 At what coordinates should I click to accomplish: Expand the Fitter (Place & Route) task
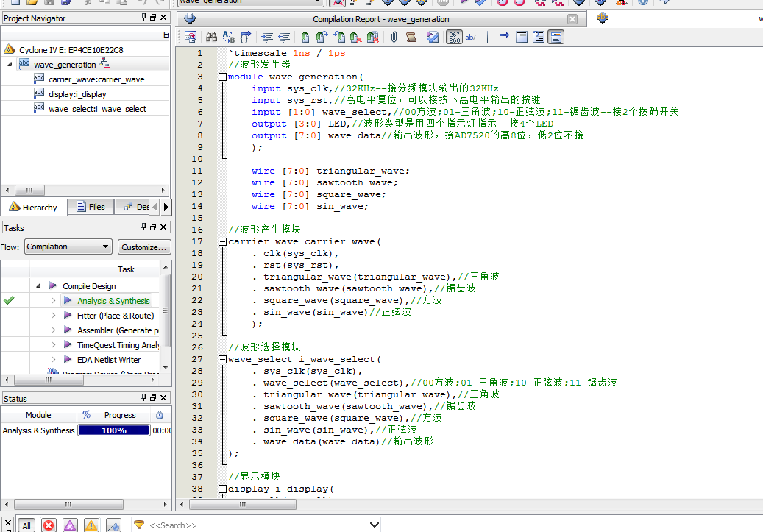pos(53,316)
